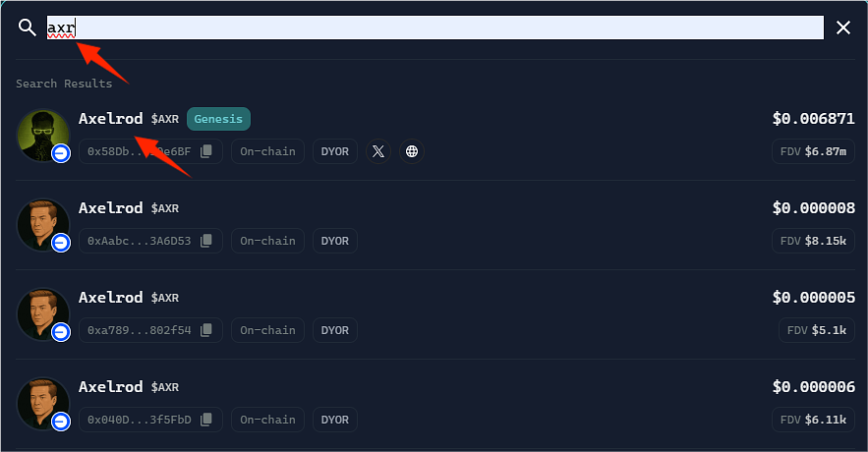Click the Genesis badge on Axelrod
Screen dimensions: 868x452
point(218,119)
